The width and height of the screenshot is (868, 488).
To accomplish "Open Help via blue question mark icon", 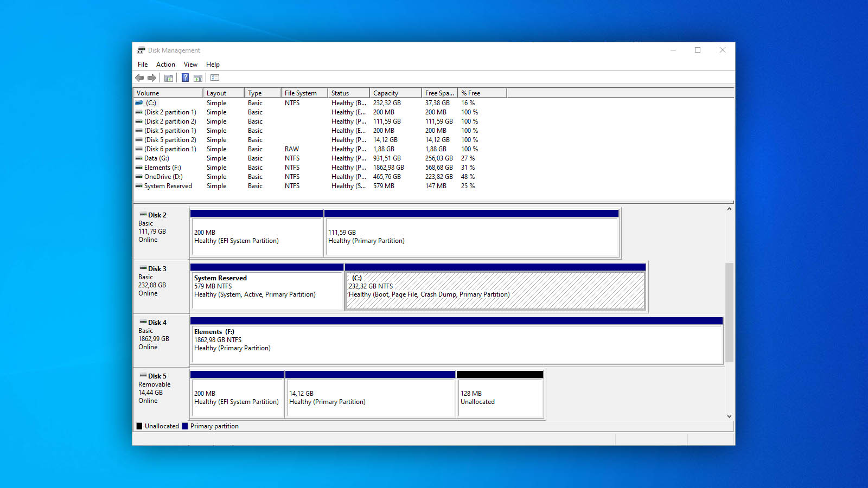I will coord(185,78).
